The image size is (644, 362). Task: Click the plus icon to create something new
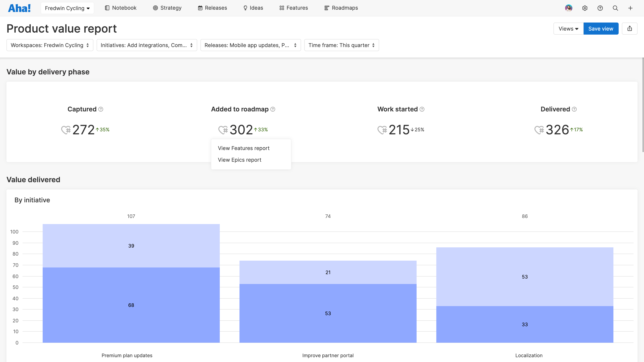(630, 8)
